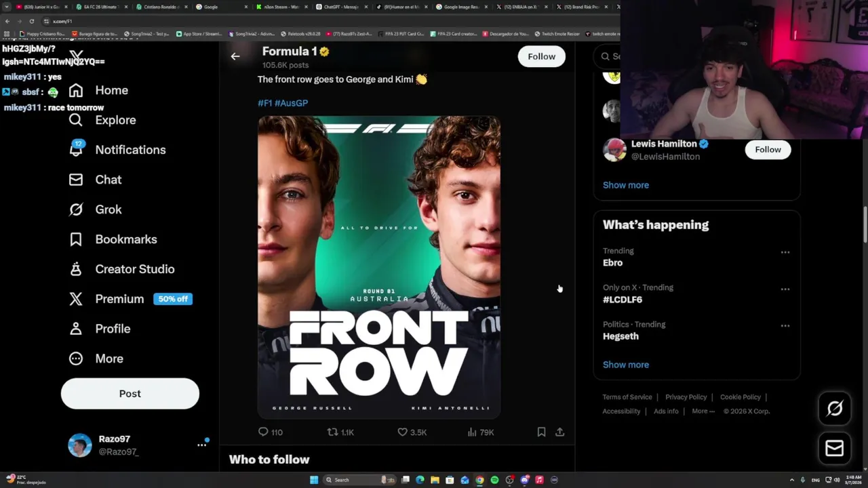This screenshot has height=488, width=868.
Task: Click the 50% off Premium badge
Action: 173,299
